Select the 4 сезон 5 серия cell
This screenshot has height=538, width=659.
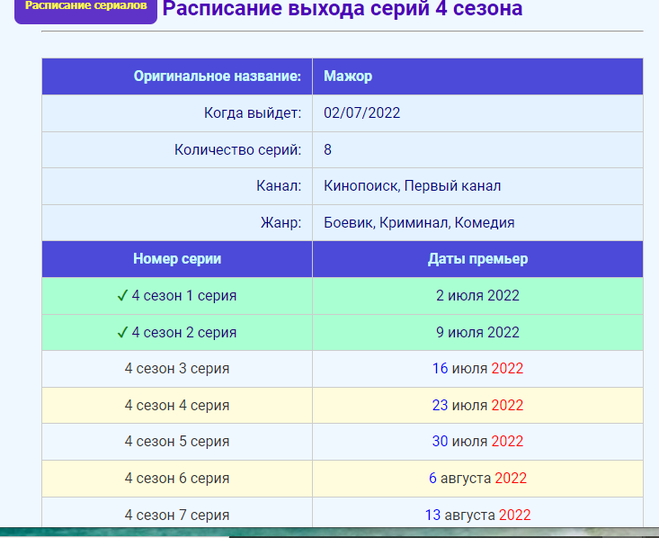(177, 442)
